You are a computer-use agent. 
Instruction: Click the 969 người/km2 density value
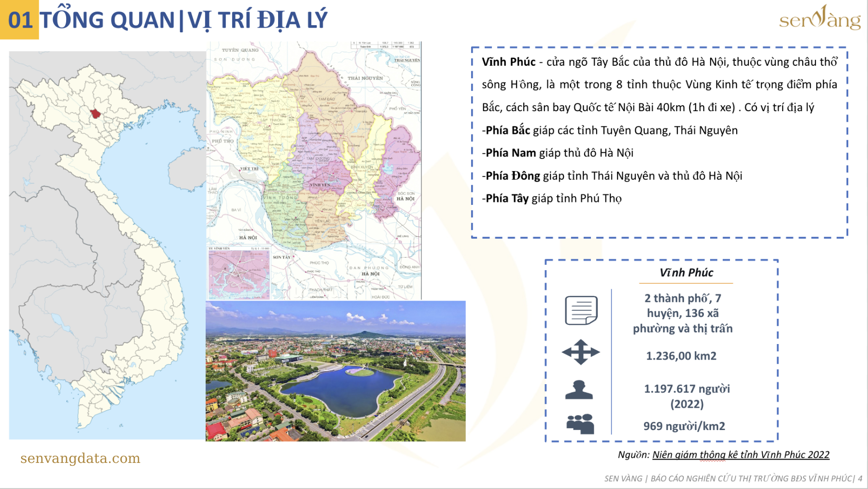tap(684, 426)
